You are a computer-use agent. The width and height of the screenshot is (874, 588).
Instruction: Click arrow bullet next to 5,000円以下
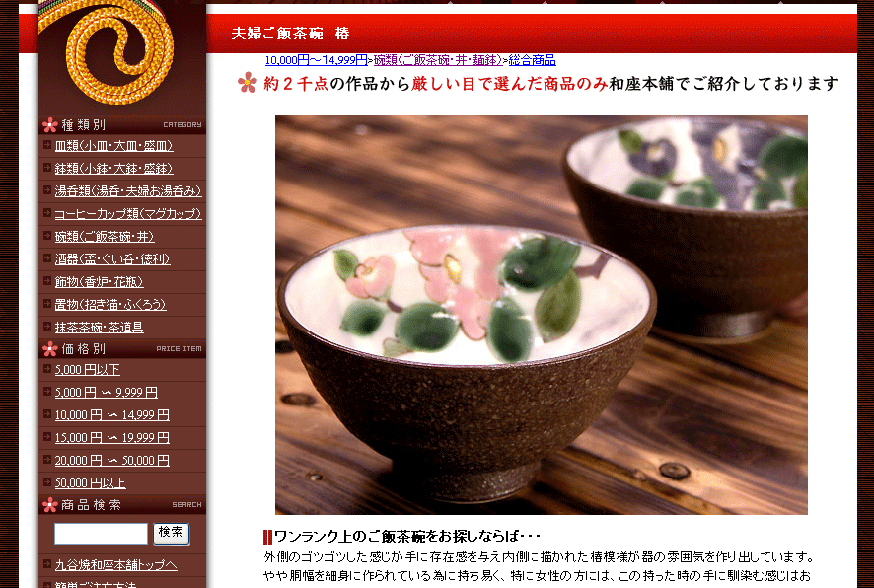(47, 368)
